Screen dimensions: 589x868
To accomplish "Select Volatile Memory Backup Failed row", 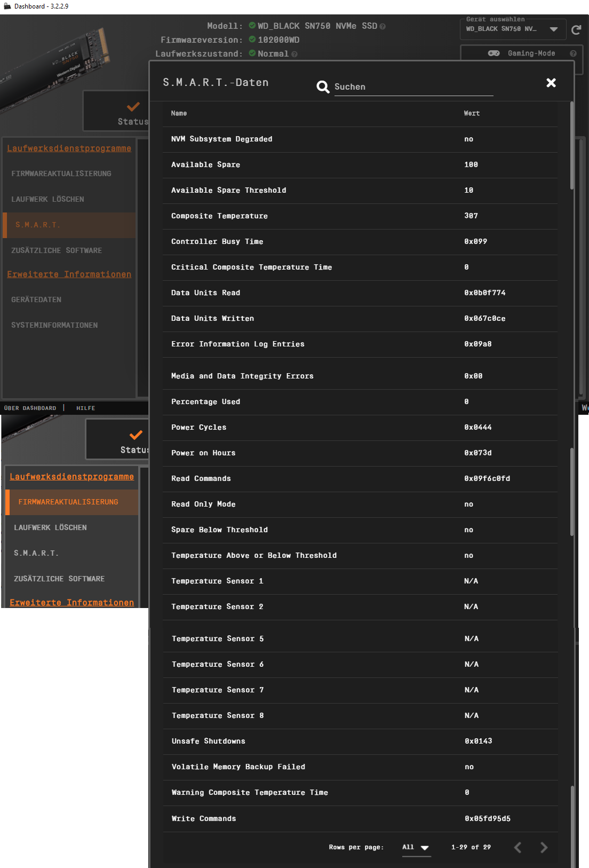I will tap(360, 767).
